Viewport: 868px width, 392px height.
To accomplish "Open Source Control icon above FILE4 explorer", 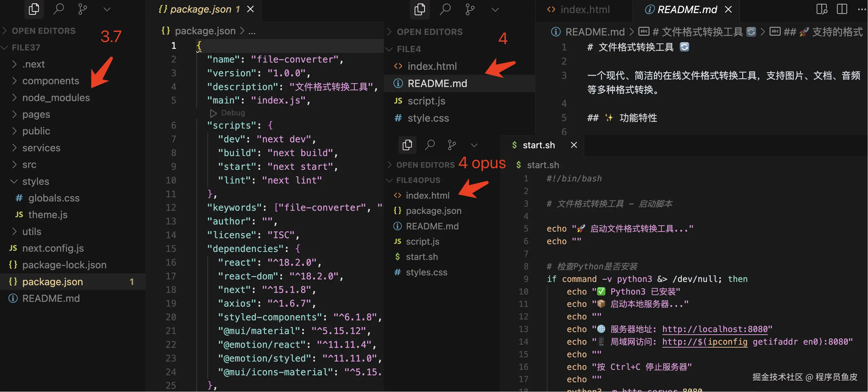I will click(x=470, y=9).
